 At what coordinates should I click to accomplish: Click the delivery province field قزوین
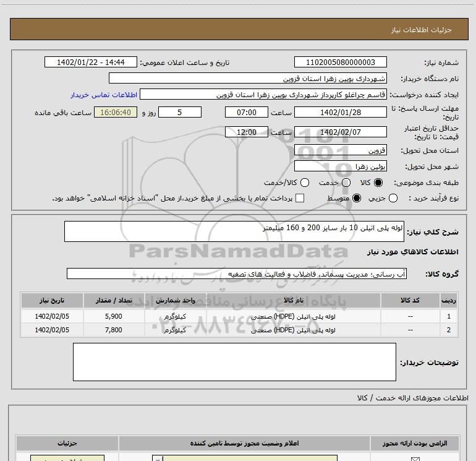[x=340, y=150]
